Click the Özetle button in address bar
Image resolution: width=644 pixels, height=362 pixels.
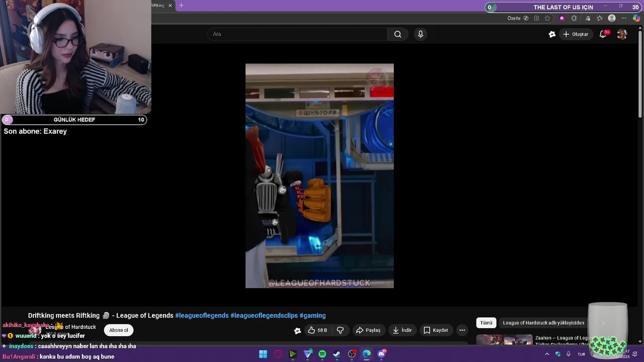[x=518, y=18]
